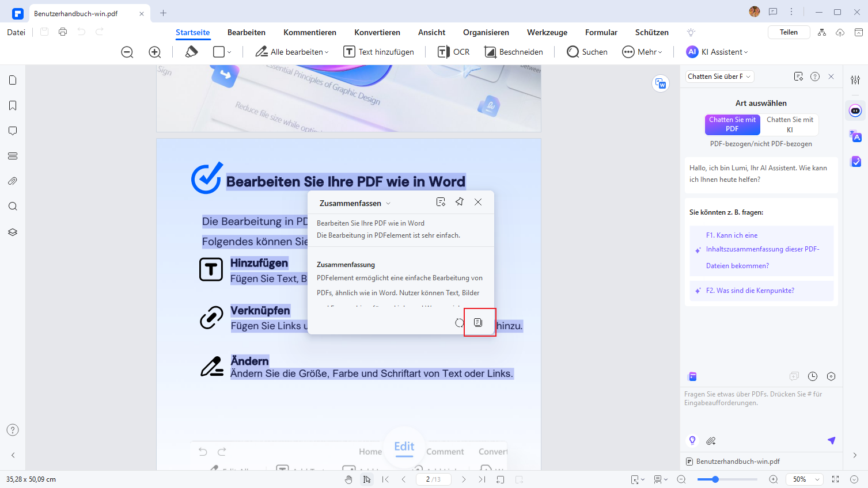The height and width of the screenshot is (488, 868).
Task: Open the Formular tab
Action: click(x=601, y=32)
